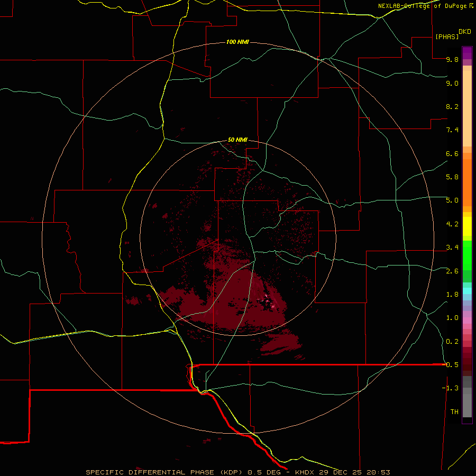Click the purple segment atop the color bar
Image resolution: width=476 pixels, height=476 pixels.
click(467, 53)
